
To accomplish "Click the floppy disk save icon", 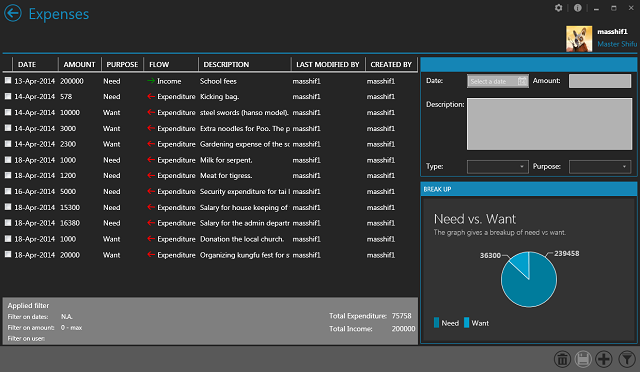I will coord(583,359).
